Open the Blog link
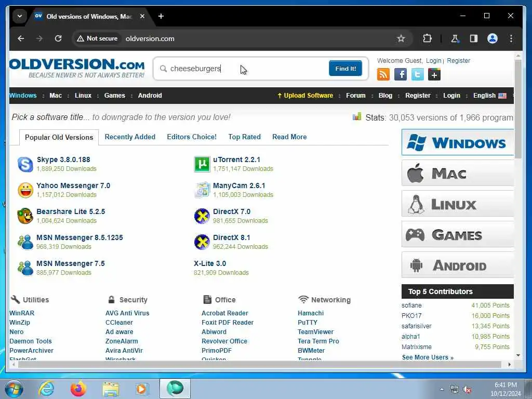Viewport: 532px width, 399px height. (385, 96)
